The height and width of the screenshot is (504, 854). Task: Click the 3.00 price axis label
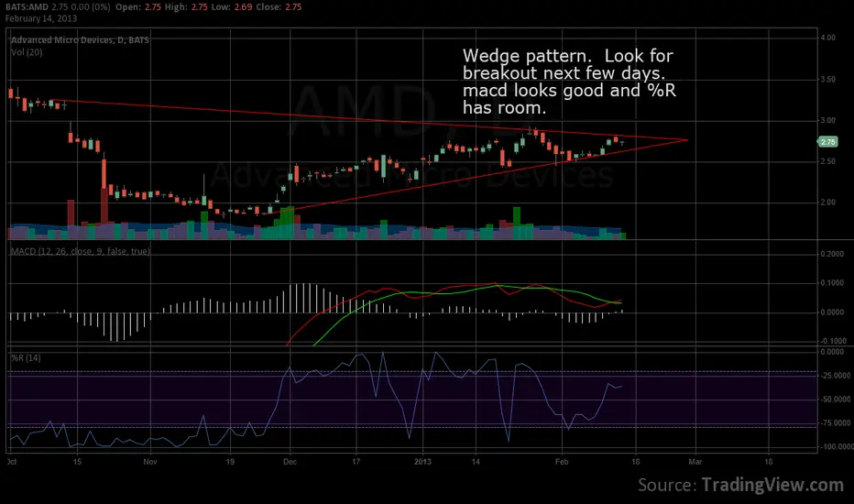(827, 120)
